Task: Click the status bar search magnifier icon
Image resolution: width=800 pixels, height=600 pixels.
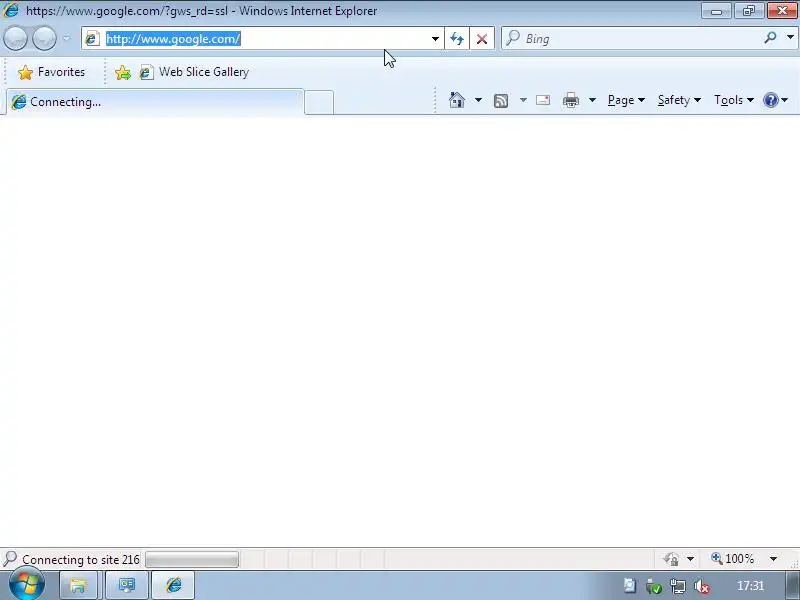Action: (10, 559)
